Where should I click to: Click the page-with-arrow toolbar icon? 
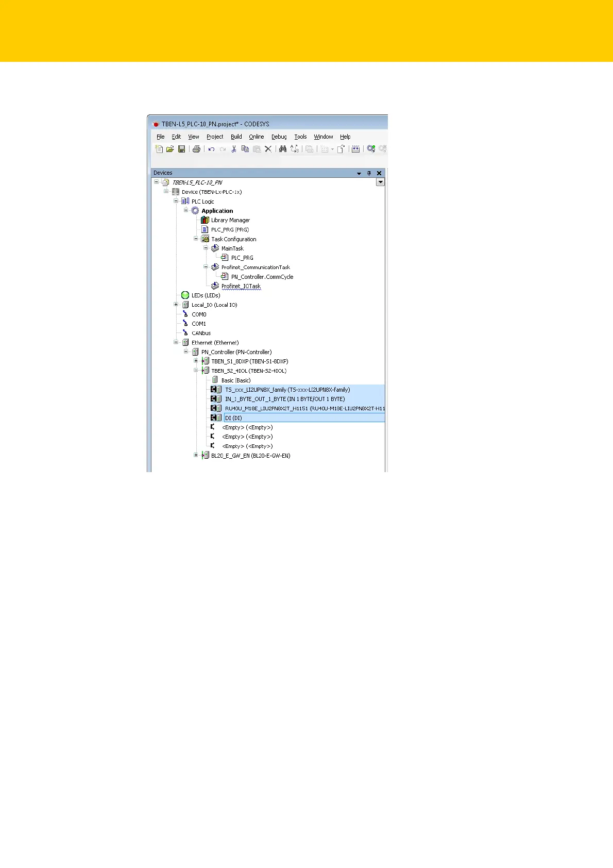pyautogui.click(x=341, y=149)
